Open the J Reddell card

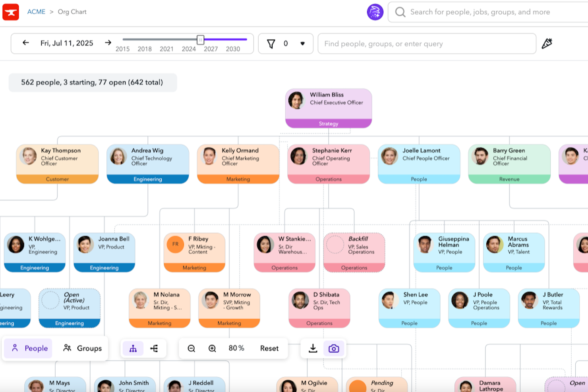(x=194, y=384)
